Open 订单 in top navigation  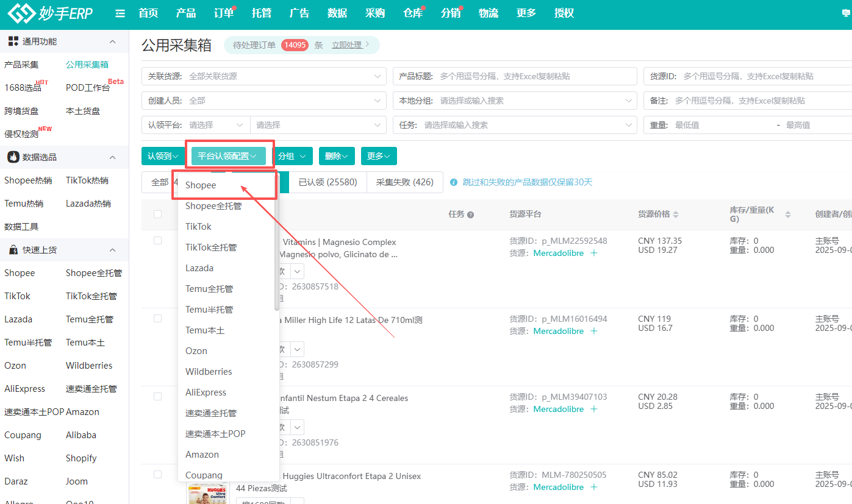click(224, 13)
